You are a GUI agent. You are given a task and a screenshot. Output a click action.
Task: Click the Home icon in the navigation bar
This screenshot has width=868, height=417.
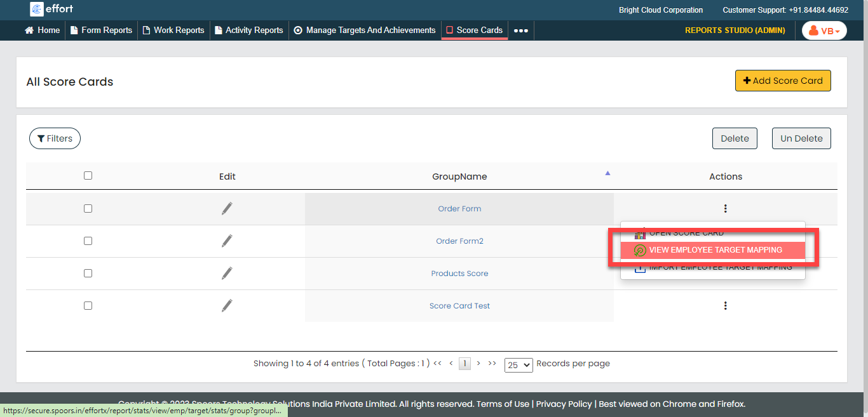pyautogui.click(x=29, y=30)
